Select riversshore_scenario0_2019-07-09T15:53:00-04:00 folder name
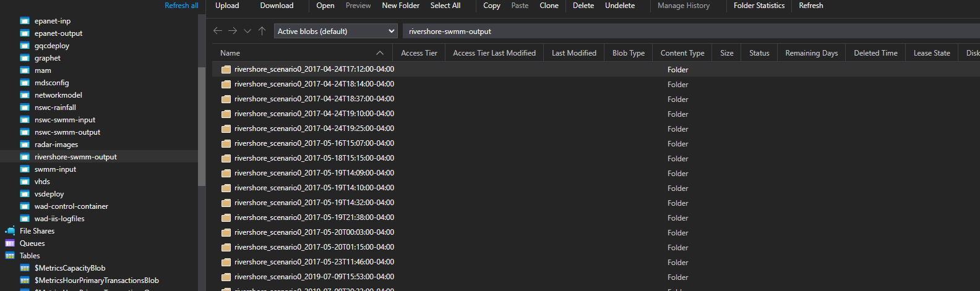 pyautogui.click(x=314, y=277)
